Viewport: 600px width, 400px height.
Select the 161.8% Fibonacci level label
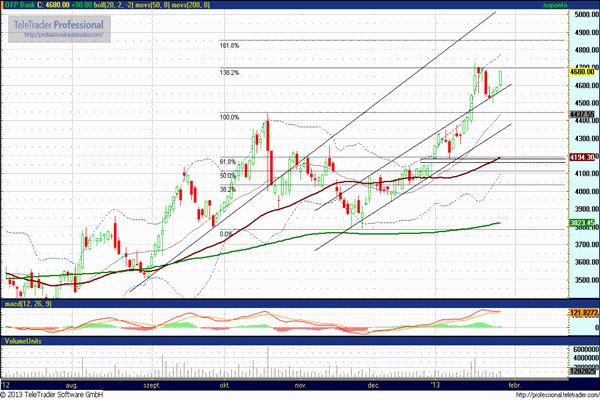[229, 46]
